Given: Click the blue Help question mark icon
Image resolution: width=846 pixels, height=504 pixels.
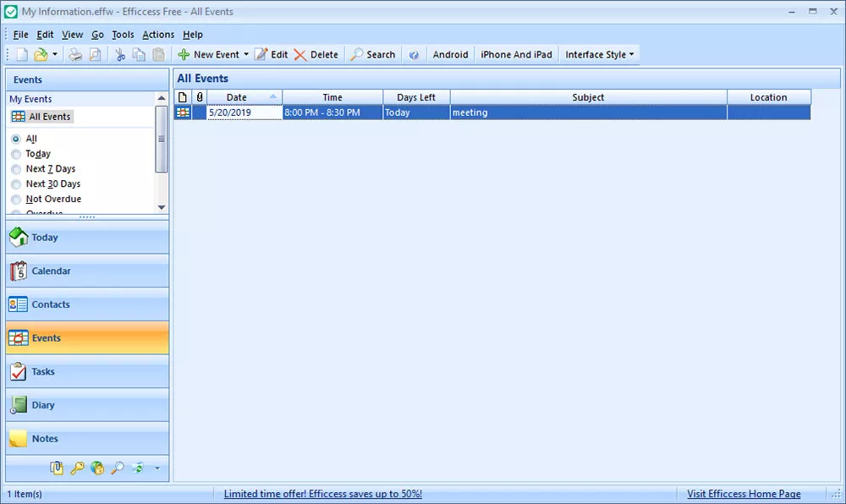Looking at the screenshot, I should (x=414, y=54).
